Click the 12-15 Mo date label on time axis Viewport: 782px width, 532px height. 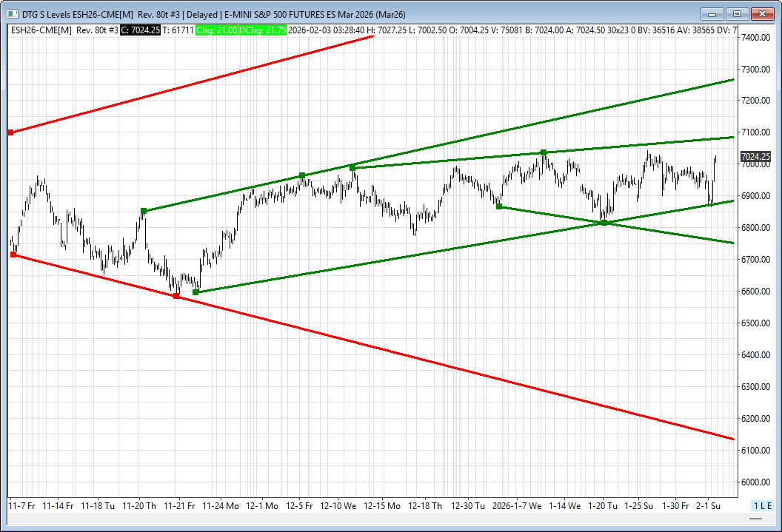click(382, 506)
